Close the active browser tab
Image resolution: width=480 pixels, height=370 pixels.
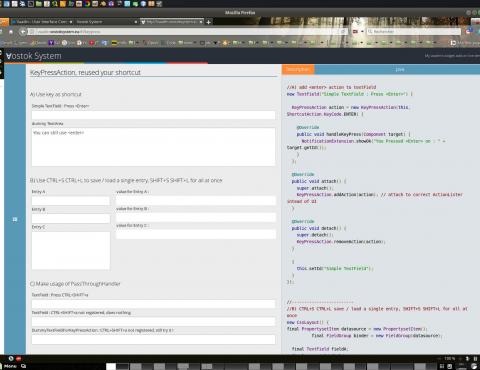(201, 22)
